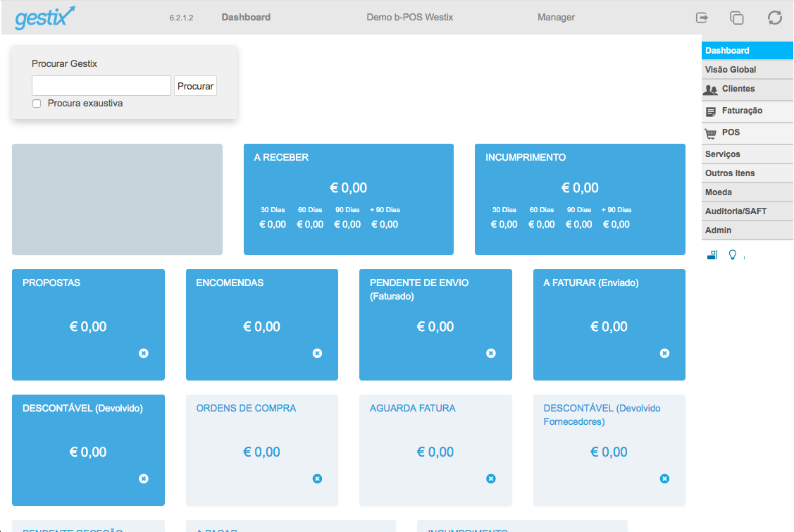This screenshot has width=794, height=532.
Task: Open the Dashboard sidebar item
Action: click(748, 51)
